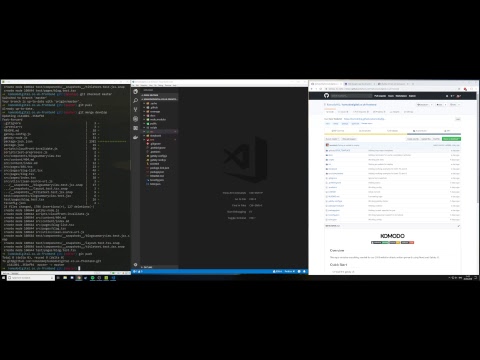Screen dimensions: 480x360
Task: Click the GitHub Octocat logo
Action: pos(326,96)
